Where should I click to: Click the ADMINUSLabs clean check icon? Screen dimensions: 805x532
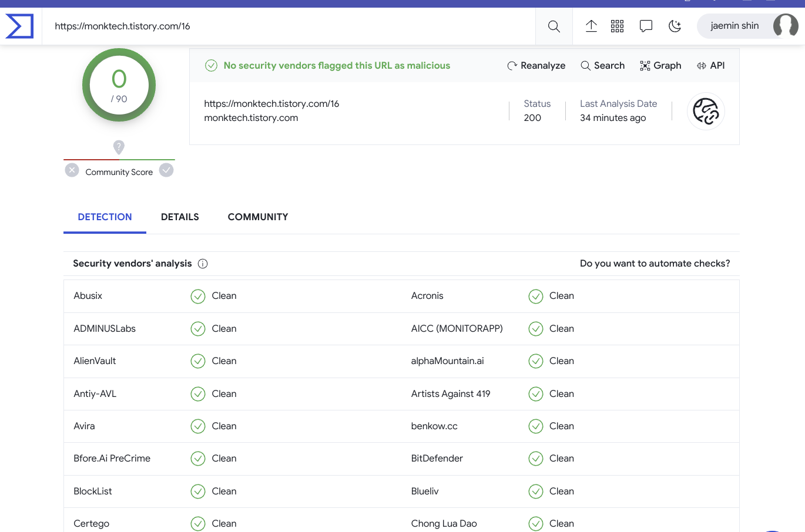coord(198,329)
